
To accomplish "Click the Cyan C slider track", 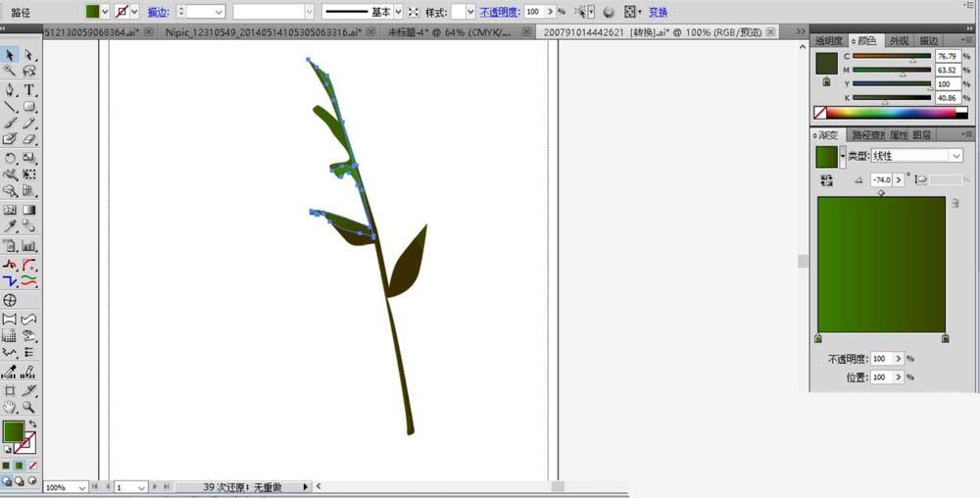I will click(x=892, y=56).
